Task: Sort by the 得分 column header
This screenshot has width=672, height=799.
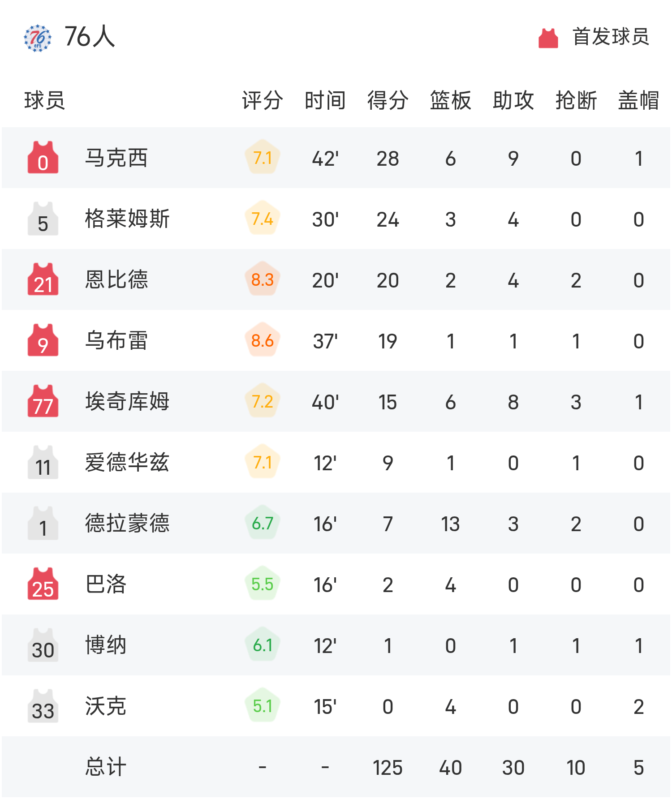Action: click(x=388, y=100)
